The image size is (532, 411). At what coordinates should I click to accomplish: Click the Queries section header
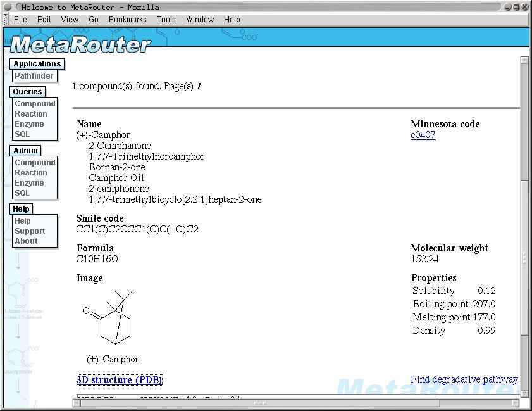click(x=27, y=92)
